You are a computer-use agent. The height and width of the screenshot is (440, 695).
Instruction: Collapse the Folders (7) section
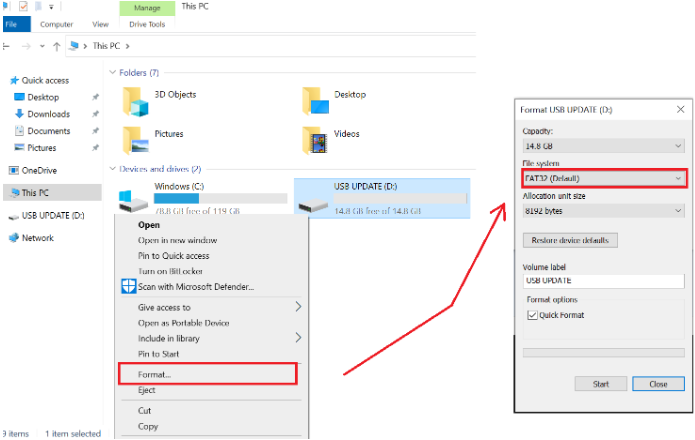coord(112,73)
